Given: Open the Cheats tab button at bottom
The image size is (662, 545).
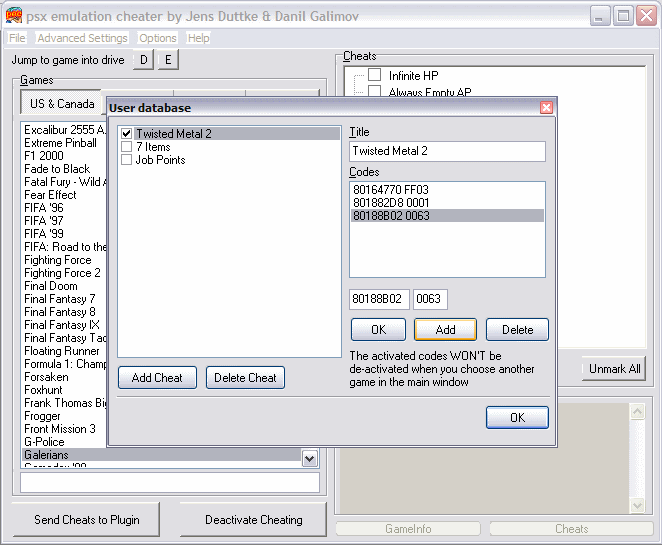Looking at the screenshot, I should click(x=571, y=529).
